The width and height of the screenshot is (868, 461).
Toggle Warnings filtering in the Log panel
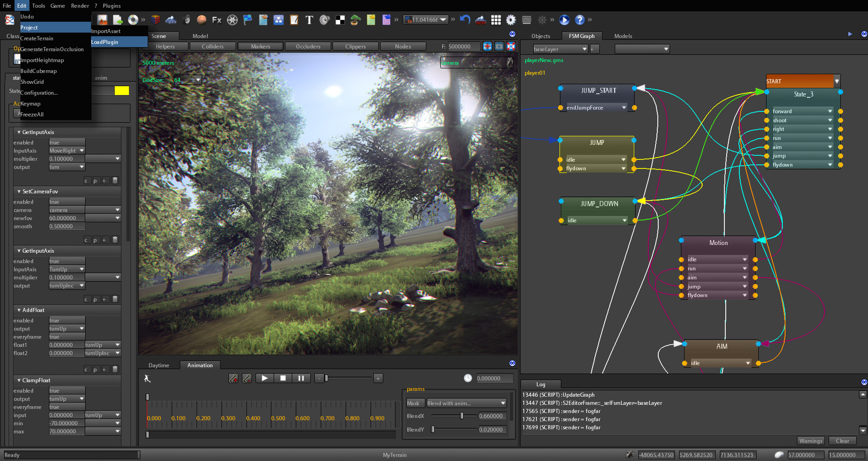click(810, 440)
